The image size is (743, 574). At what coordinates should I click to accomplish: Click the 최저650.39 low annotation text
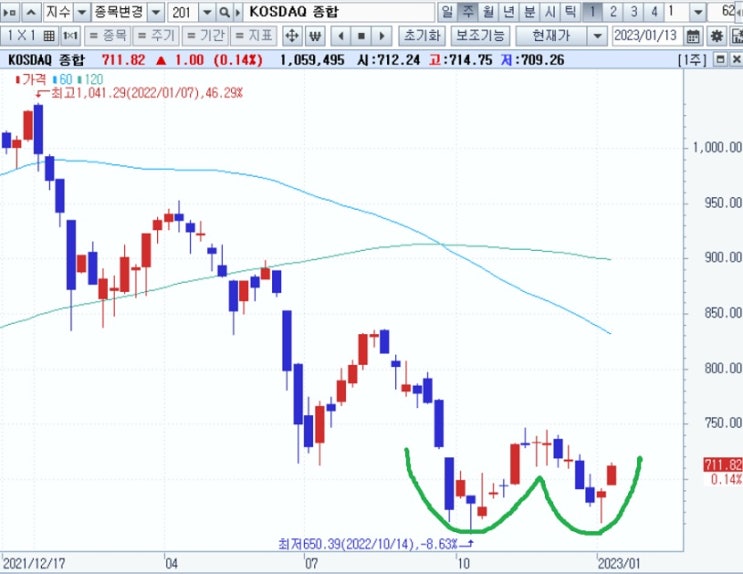[x=368, y=543]
